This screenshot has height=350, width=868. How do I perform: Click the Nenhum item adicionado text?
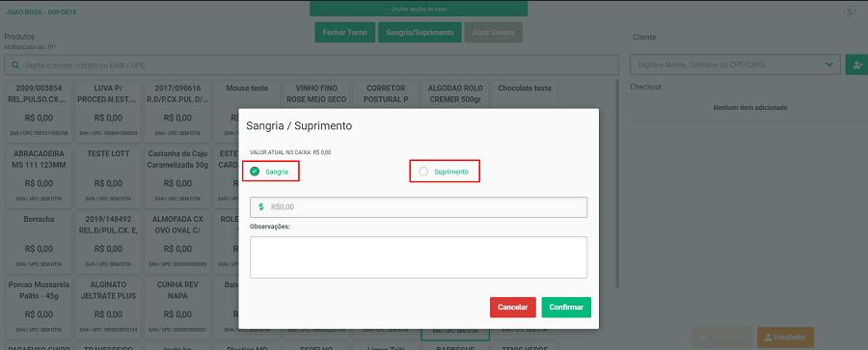750,107
